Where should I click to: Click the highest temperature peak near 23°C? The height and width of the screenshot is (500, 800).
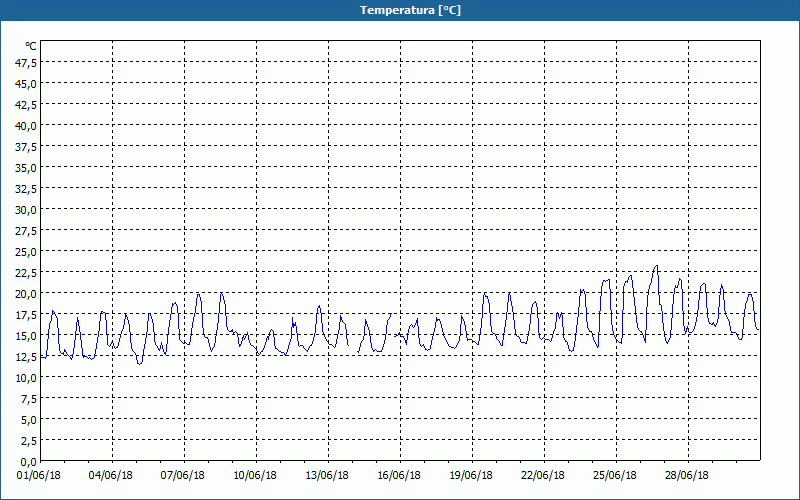click(x=656, y=266)
